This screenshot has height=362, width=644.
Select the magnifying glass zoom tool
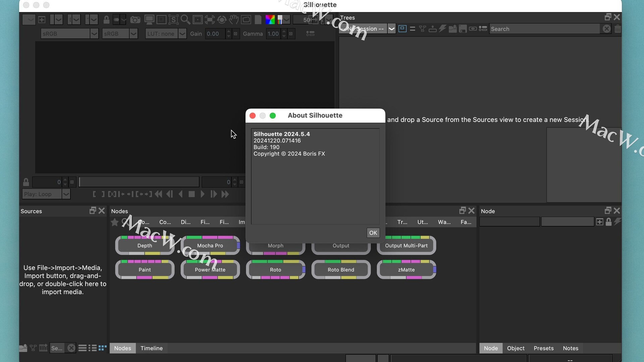coord(185,20)
